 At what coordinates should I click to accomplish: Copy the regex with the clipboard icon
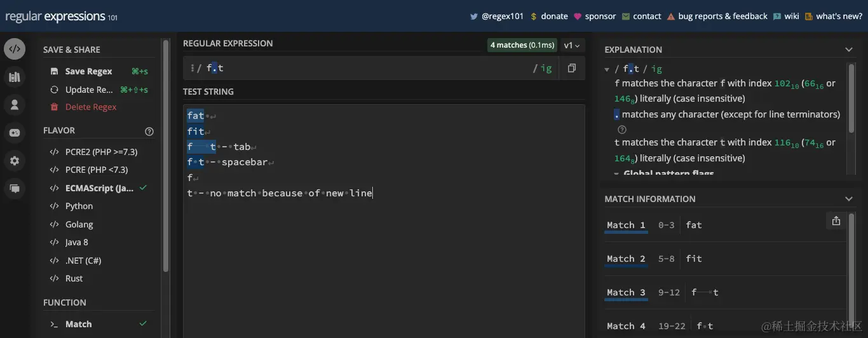click(572, 68)
